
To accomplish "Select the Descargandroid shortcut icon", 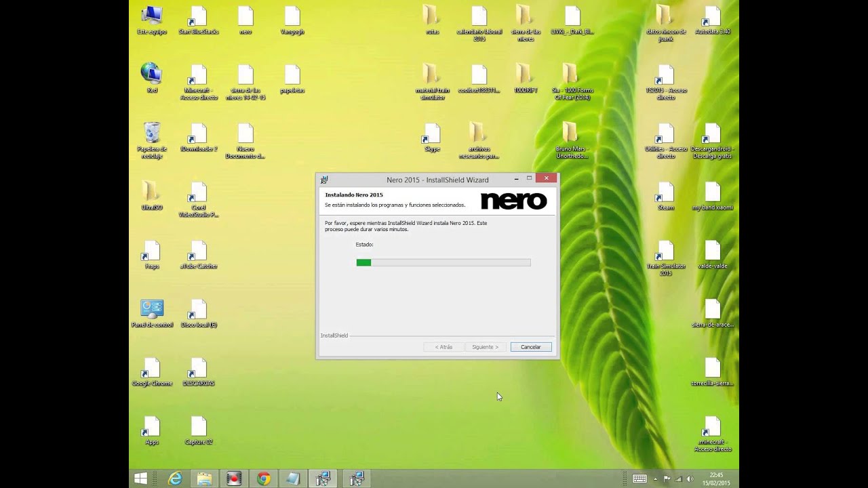I will pyautogui.click(x=712, y=141).
